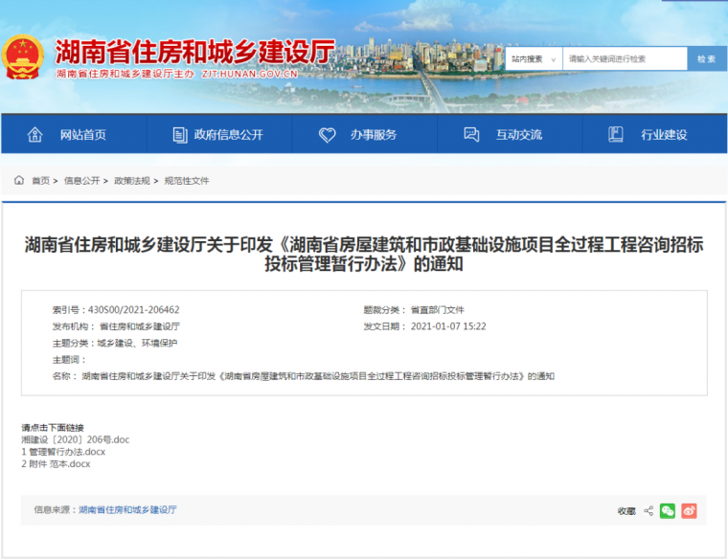
Task: Click the document icon beside 政府信息公开
Action: pos(179,135)
